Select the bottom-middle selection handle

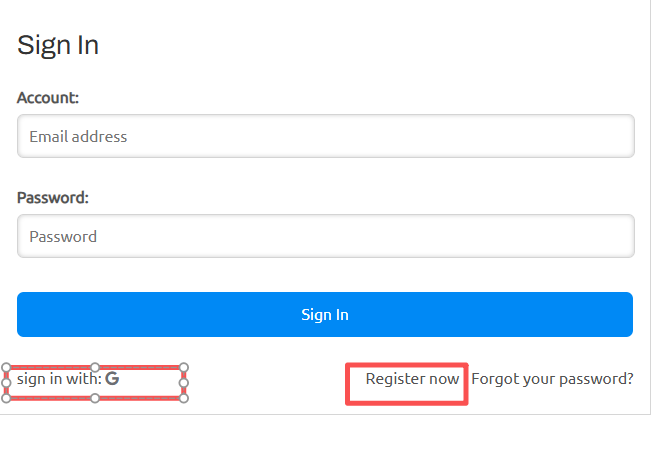click(95, 398)
